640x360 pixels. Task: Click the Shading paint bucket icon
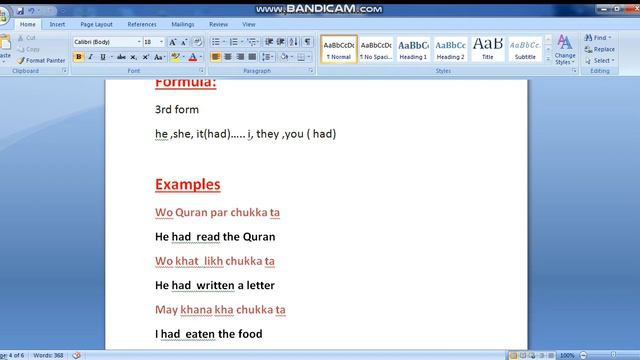(x=284, y=57)
